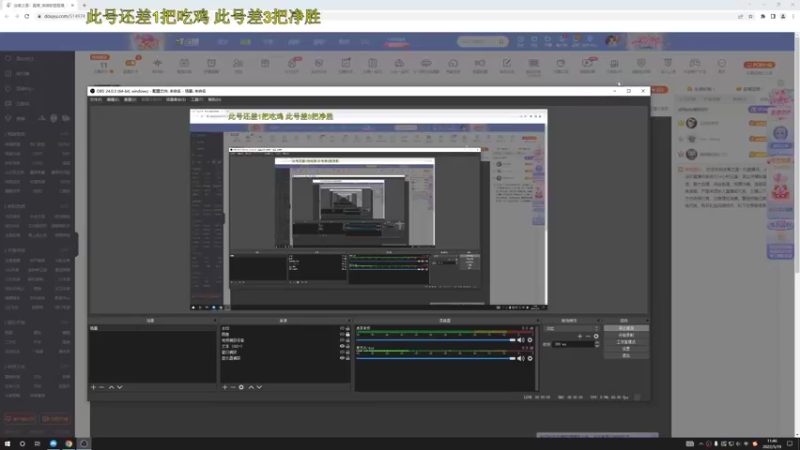Bookmark this page with star icon
The height and width of the screenshot is (450, 800).
(751, 16)
